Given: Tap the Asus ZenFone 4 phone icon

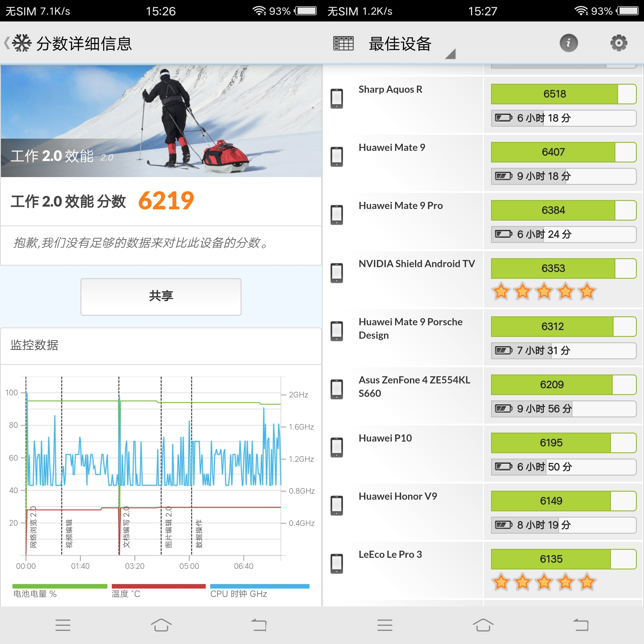Looking at the screenshot, I should 337,389.
